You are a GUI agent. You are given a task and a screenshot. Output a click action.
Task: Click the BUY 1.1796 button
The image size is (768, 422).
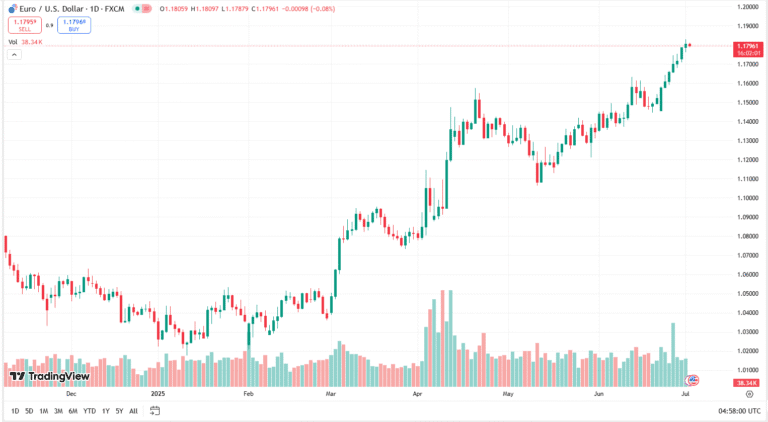[x=74, y=25]
